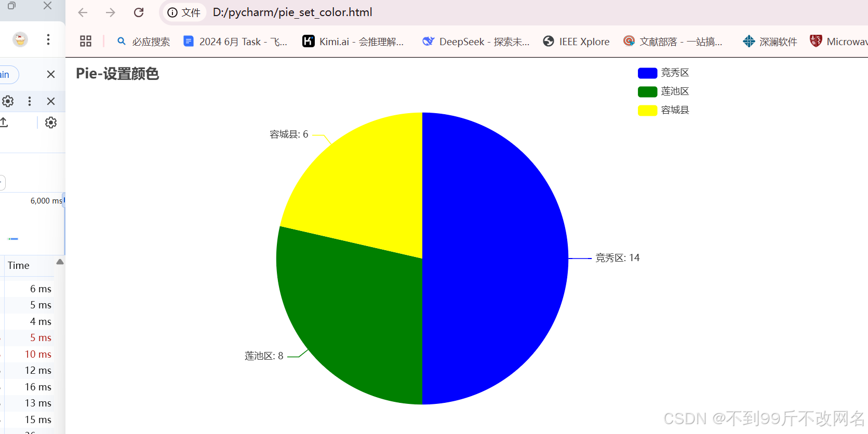
Task: Go forward to the next page
Action: click(x=111, y=12)
